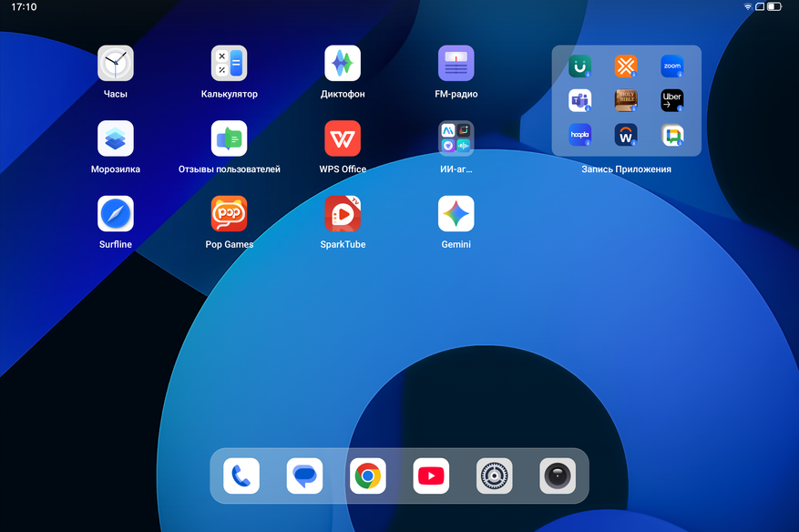Screen dimensions: 799x532
Task: Tap the battery indicator icon
Action: coord(774,6)
